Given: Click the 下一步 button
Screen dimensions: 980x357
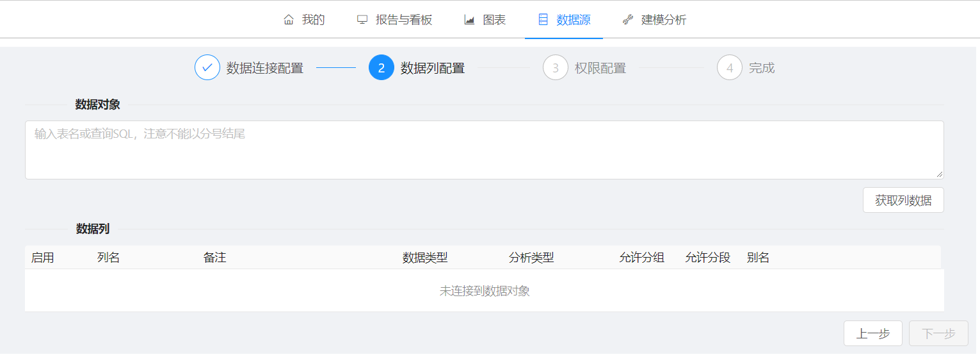Looking at the screenshot, I should pyautogui.click(x=938, y=333).
